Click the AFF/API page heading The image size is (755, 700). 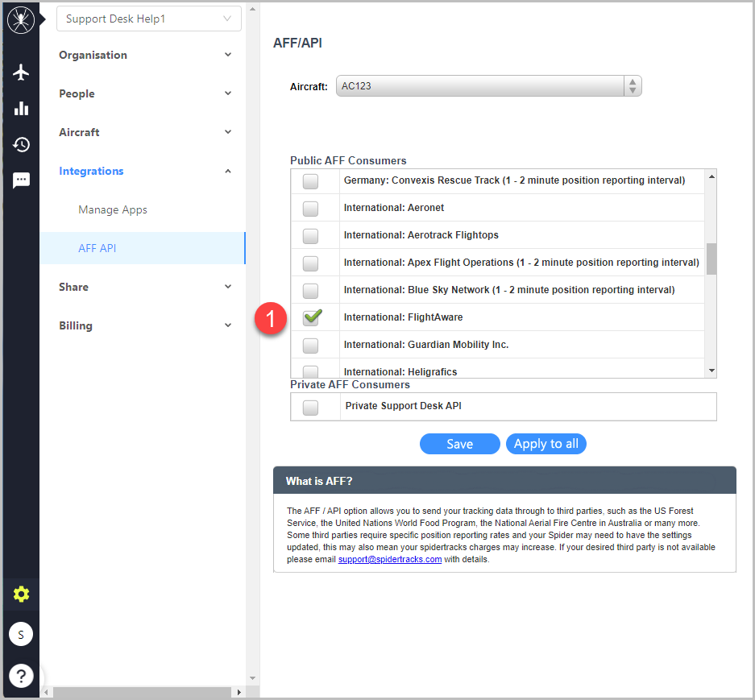coord(297,43)
